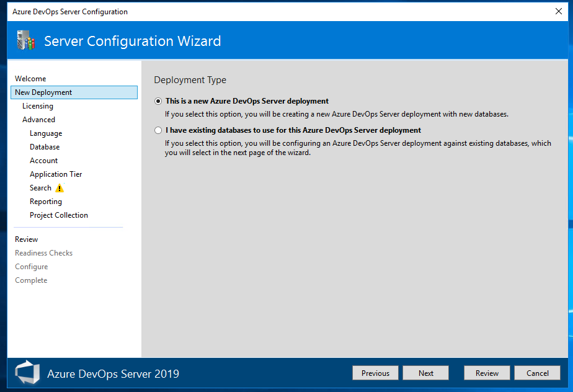Click the Previous button
This screenshot has width=573, height=392.
tap(375, 373)
